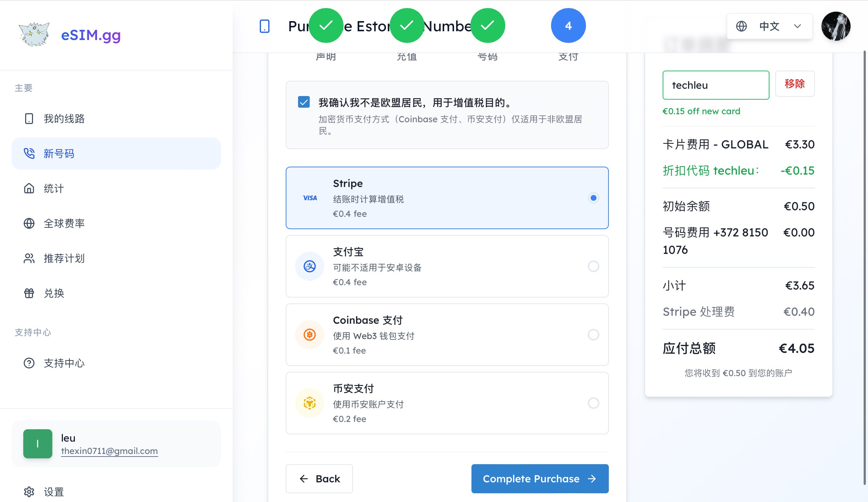The height and width of the screenshot is (502, 868).
Task: Click the '€0.1 fee' text under Coinbase
Action: pyautogui.click(x=349, y=351)
